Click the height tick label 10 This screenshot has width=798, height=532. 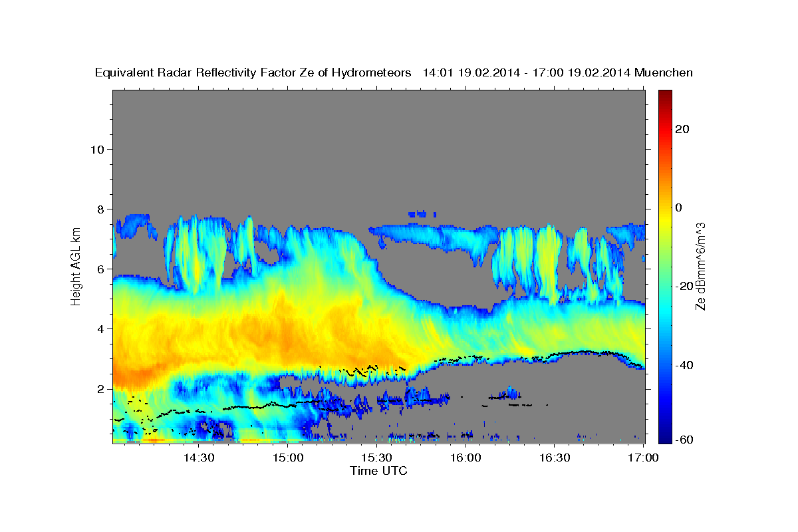coord(97,149)
